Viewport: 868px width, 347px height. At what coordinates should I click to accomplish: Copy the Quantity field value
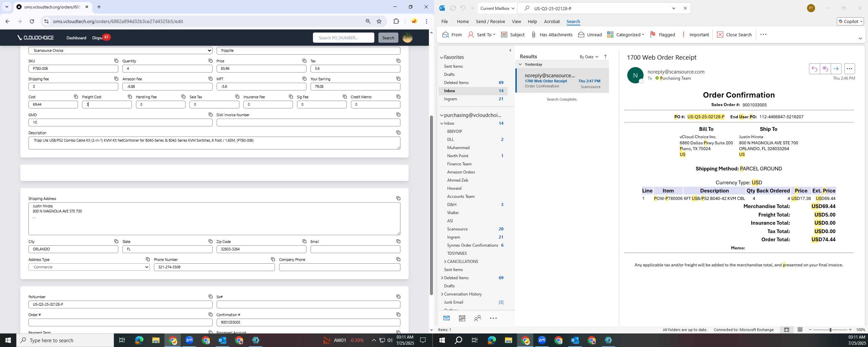point(210,61)
